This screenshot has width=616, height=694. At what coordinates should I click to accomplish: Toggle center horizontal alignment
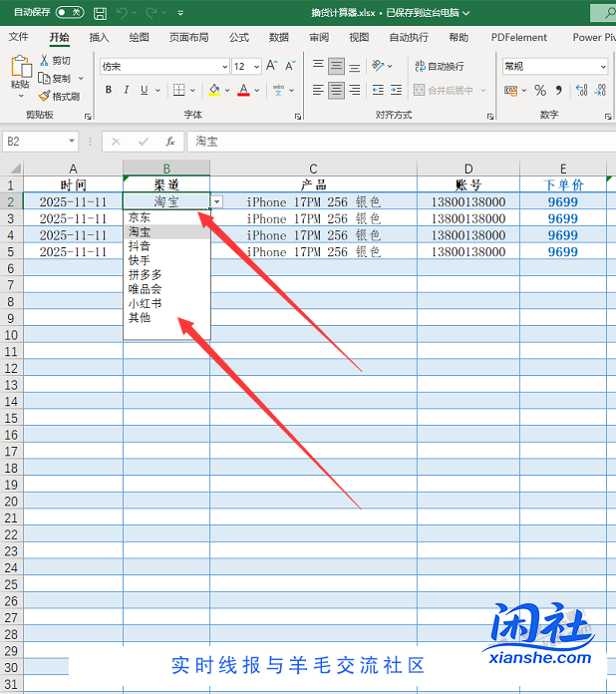tap(336, 91)
